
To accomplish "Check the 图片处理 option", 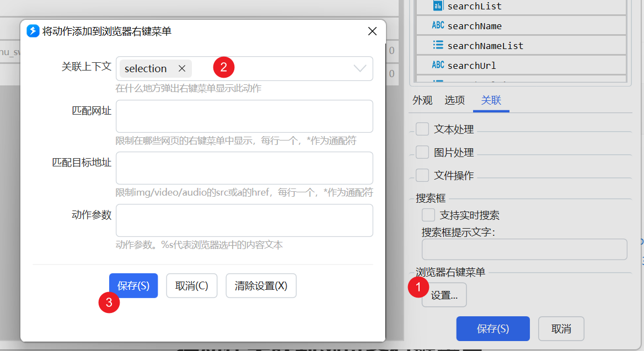I will click(422, 152).
